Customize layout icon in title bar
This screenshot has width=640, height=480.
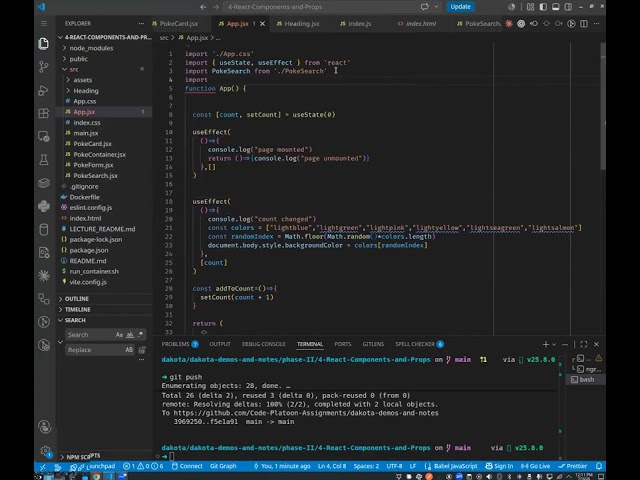530,7
